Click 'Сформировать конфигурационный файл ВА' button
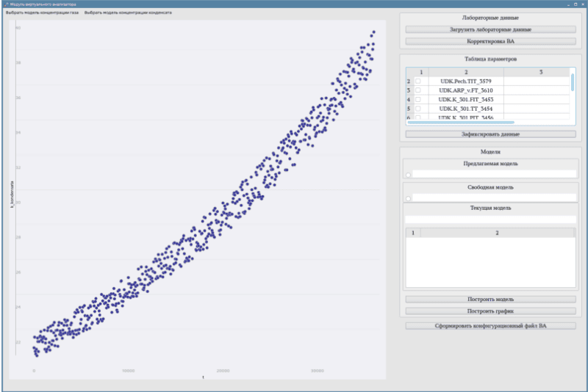This screenshot has width=588, height=392. 490,325
